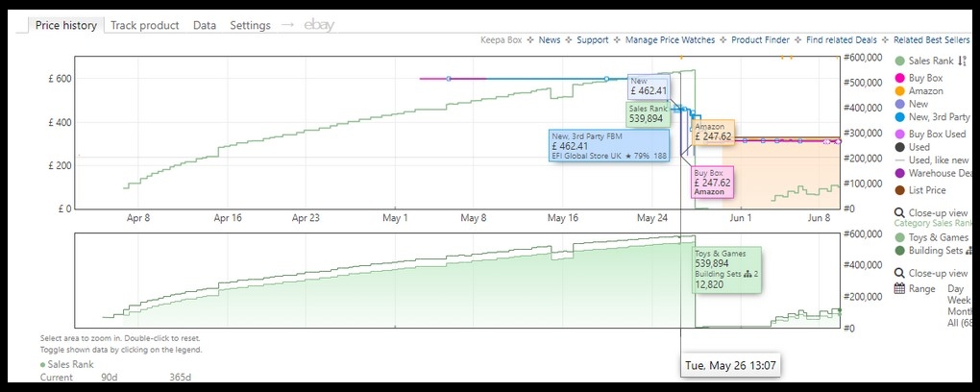Open the Product Finder link
This screenshot has width=980, height=392.
761,40
